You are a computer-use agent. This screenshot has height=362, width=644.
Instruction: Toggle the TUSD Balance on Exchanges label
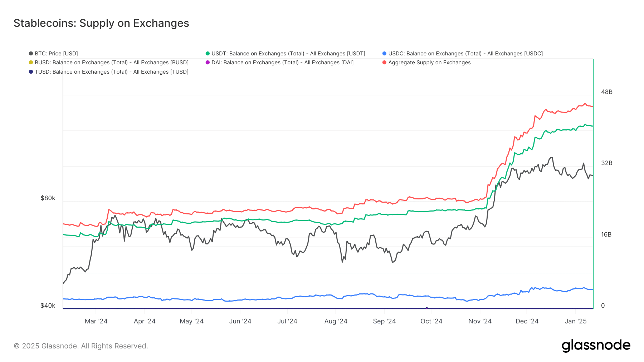112,72
